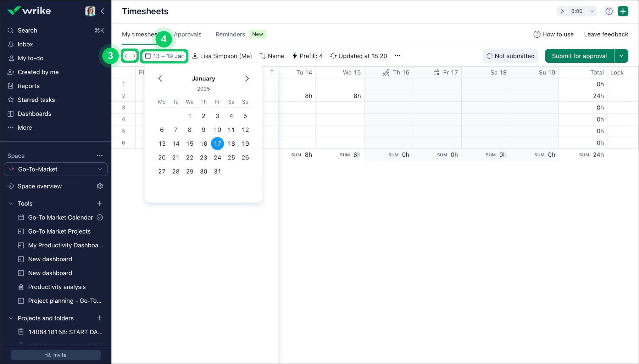Expand Submit for approval dropdown arrow
The height and width of the screenshot is (364, 639).
pyautogui.click(x=621, y=56)
